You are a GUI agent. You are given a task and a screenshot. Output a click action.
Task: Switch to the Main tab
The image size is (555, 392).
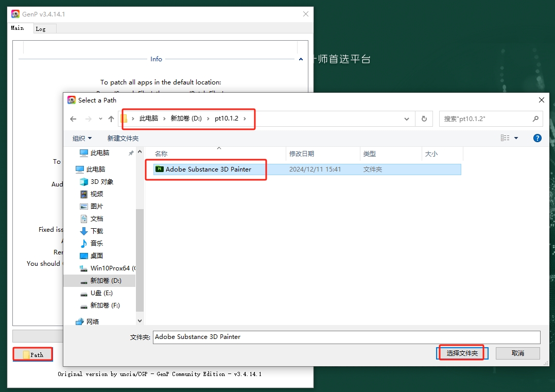[x=18, y=28]
